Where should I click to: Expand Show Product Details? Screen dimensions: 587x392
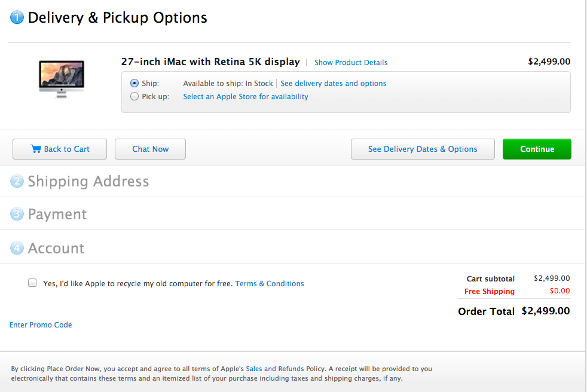click(x=351, y=63)
